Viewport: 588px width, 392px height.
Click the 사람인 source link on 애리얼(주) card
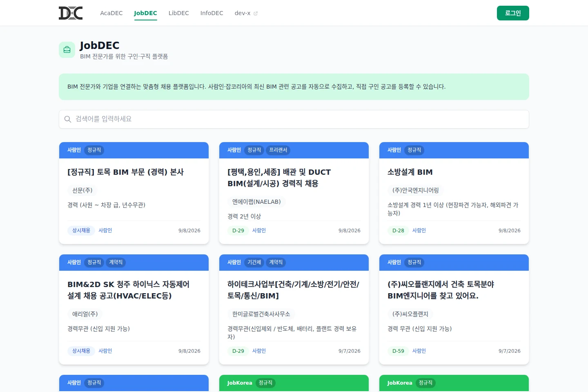coord(105,351)
